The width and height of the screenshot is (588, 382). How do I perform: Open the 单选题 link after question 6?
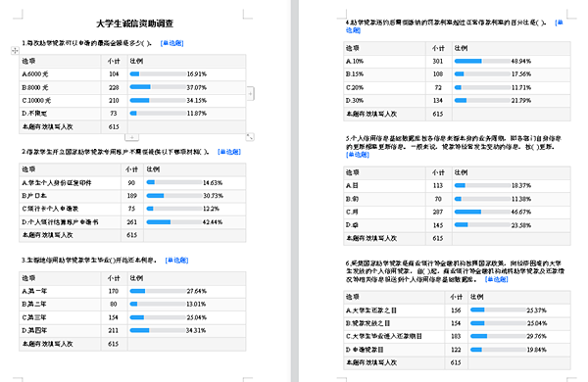[497, 279]
